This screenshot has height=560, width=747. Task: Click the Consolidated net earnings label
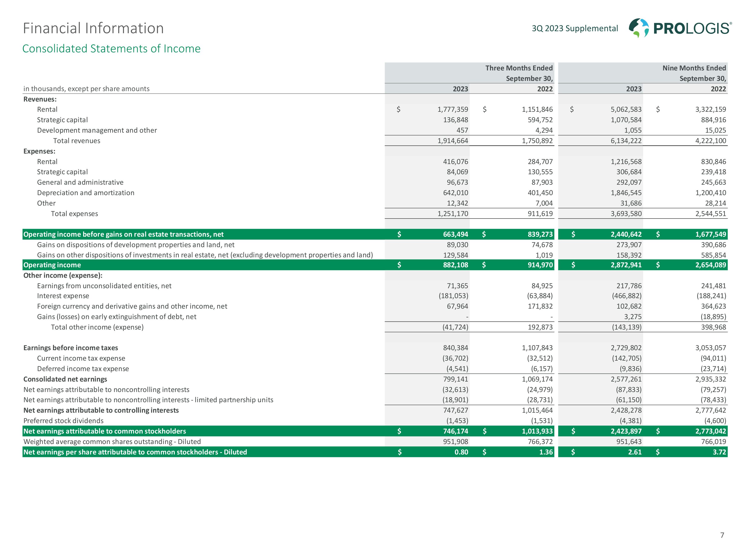coord(65,379)
